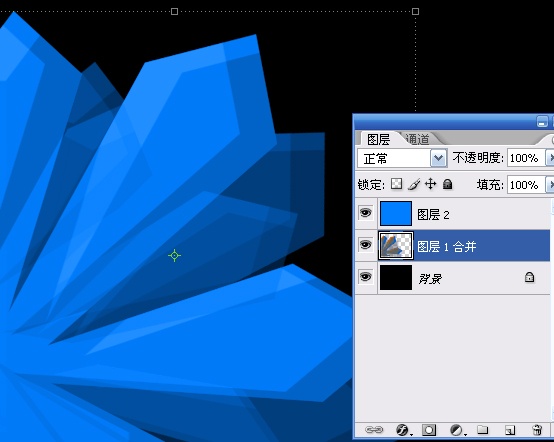The height and width of the screenshot is (442, 554).
Task: Select the 图层 tab
Action: (379, 139)
